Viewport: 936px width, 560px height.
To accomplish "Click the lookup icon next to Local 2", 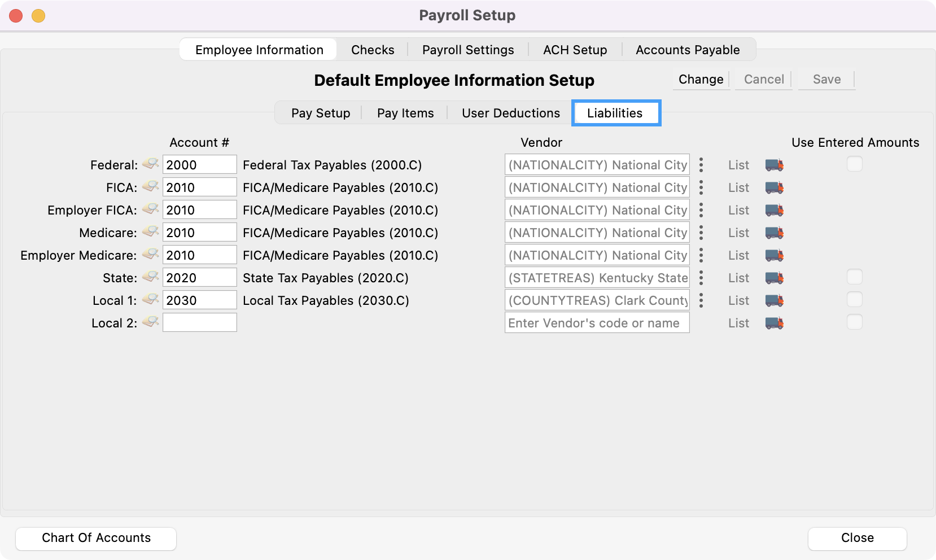I will click(150, 322).
